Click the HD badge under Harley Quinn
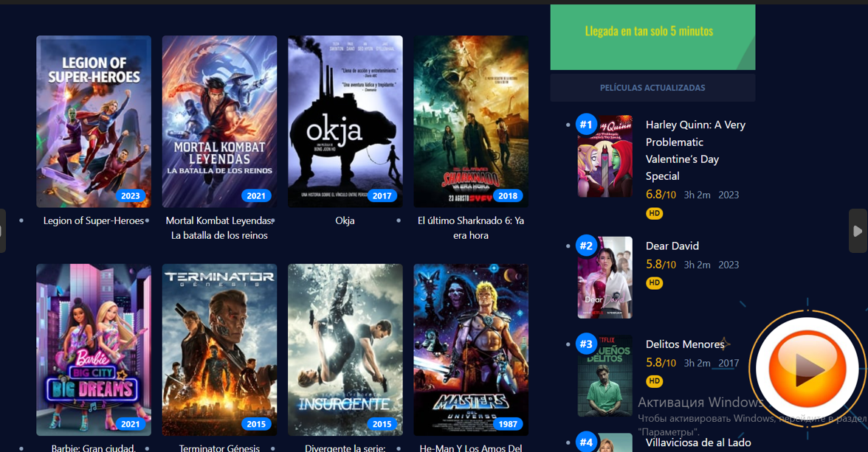 tap(654, 213)
